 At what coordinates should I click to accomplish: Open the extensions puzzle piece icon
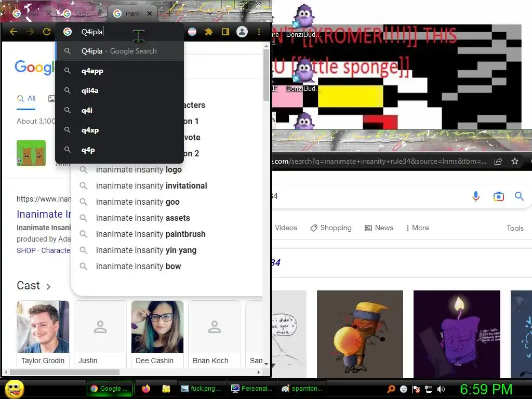[209, 32]
